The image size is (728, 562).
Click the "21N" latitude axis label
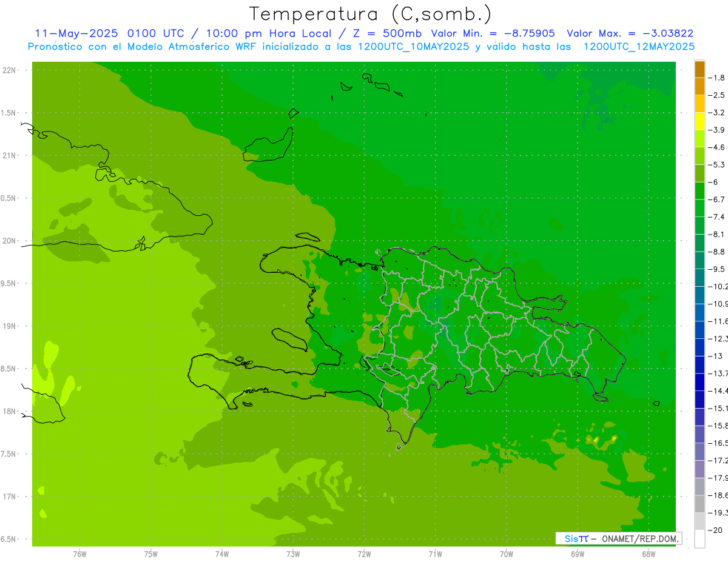[9, 156]
